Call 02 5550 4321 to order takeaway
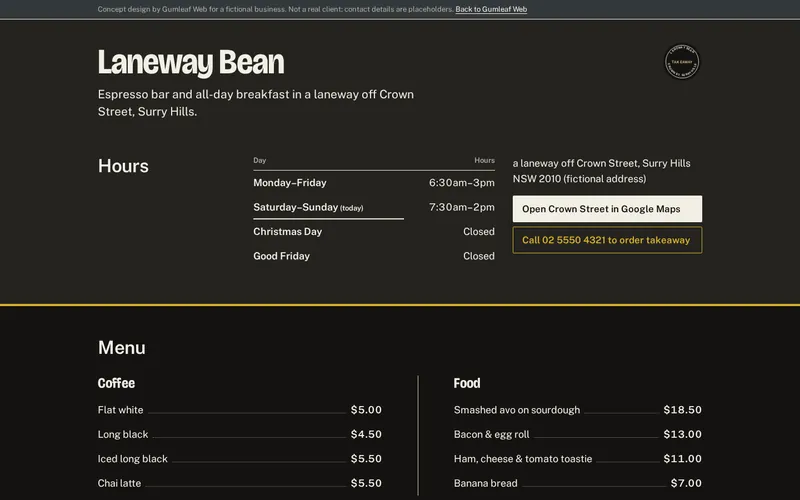800x500 pixels. pos(607,240)
